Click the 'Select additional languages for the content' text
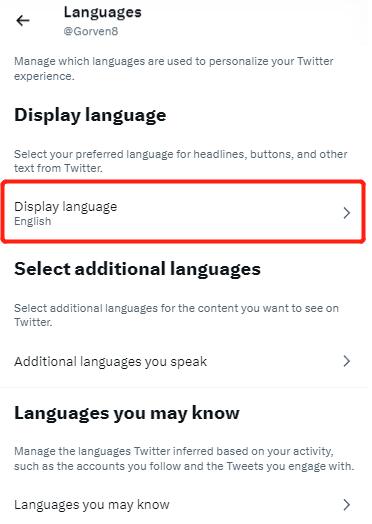Image resolution: width=372 pixels, height=524 pixels. [176, 315]
